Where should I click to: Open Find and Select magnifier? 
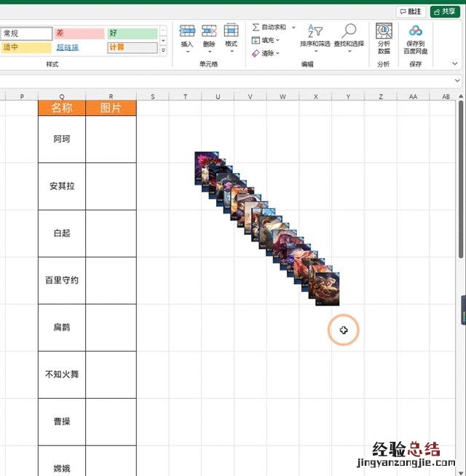349,31
